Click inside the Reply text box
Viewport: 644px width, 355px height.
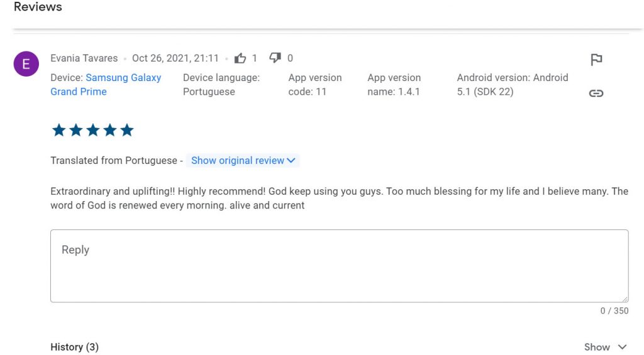coord(339,266)
